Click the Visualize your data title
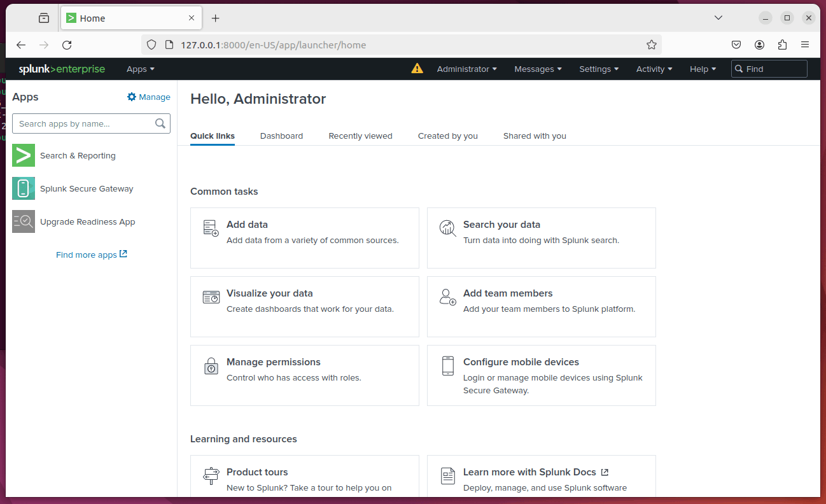826x504 pixels. pyautogui.click(x=270, y=293)
